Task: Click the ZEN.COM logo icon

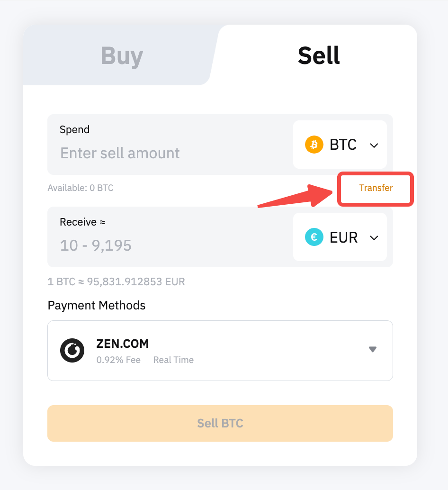Action: click(x=72, y=351)
